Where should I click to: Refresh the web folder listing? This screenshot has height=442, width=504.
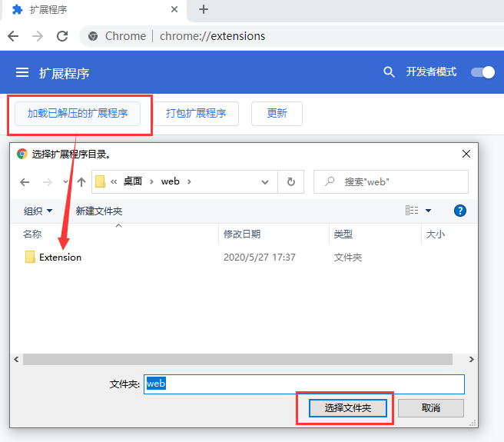pos(291,181)
